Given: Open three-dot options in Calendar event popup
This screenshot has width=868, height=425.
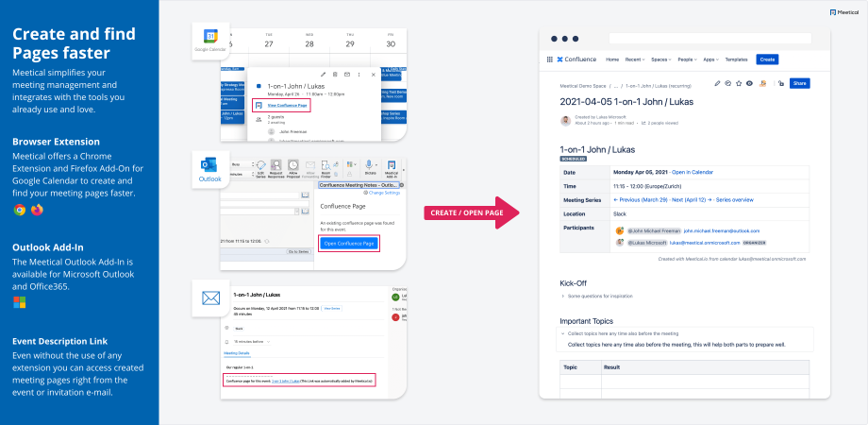Looking at the screenshot, I should click(359, 75).
